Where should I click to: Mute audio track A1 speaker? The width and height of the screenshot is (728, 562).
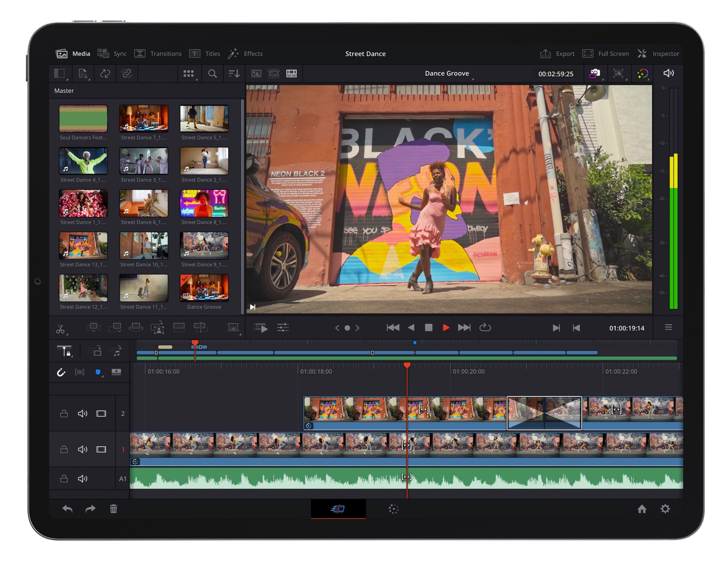pyautogui.click(x=82, y=479)
